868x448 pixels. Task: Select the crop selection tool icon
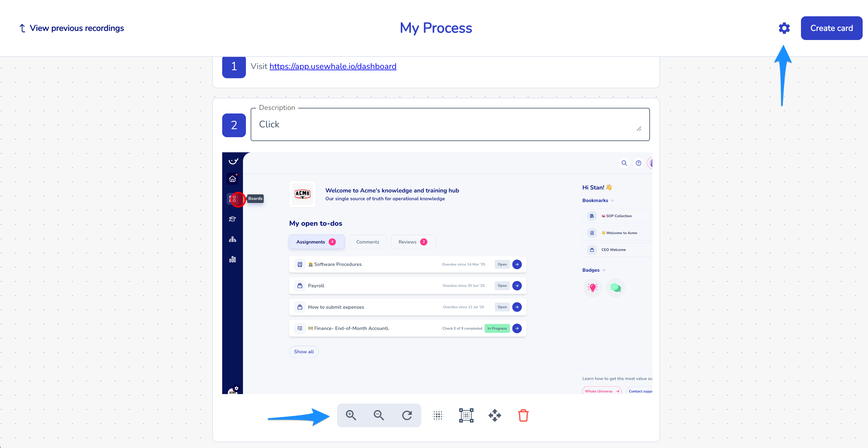466,415
